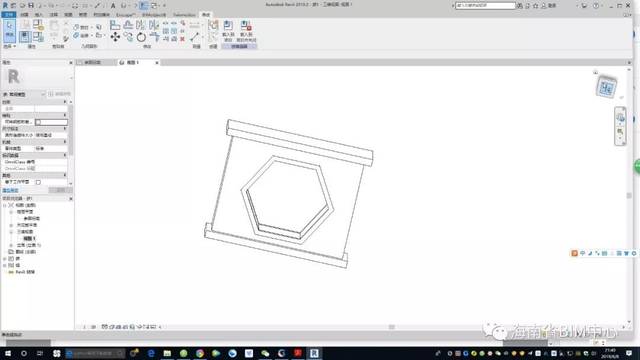This screenshot has width=640, height=360.
Task: Expand the Elevations node in Project Browser
Action: 11,245
